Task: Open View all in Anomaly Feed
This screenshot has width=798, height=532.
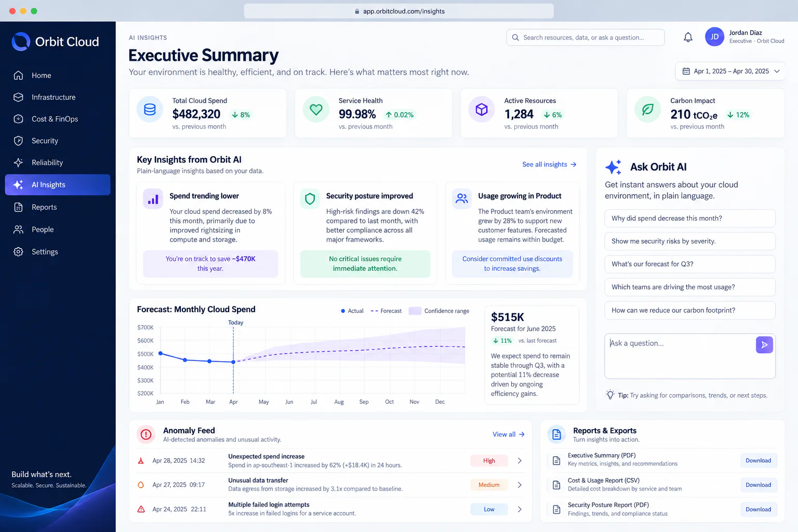Action: pos(509,434)
